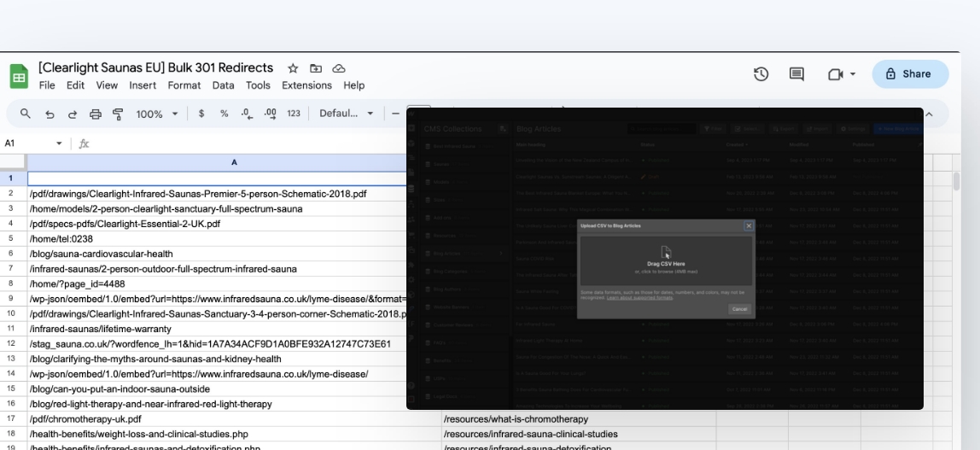Click the document title Bulk 301 Redirects
Screen dimensions: 980x450
tap(155, 67)
